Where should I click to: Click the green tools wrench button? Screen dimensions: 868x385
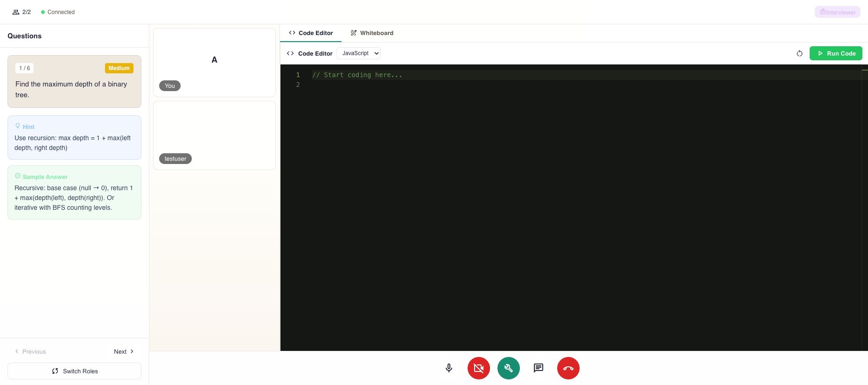(509, 368)
